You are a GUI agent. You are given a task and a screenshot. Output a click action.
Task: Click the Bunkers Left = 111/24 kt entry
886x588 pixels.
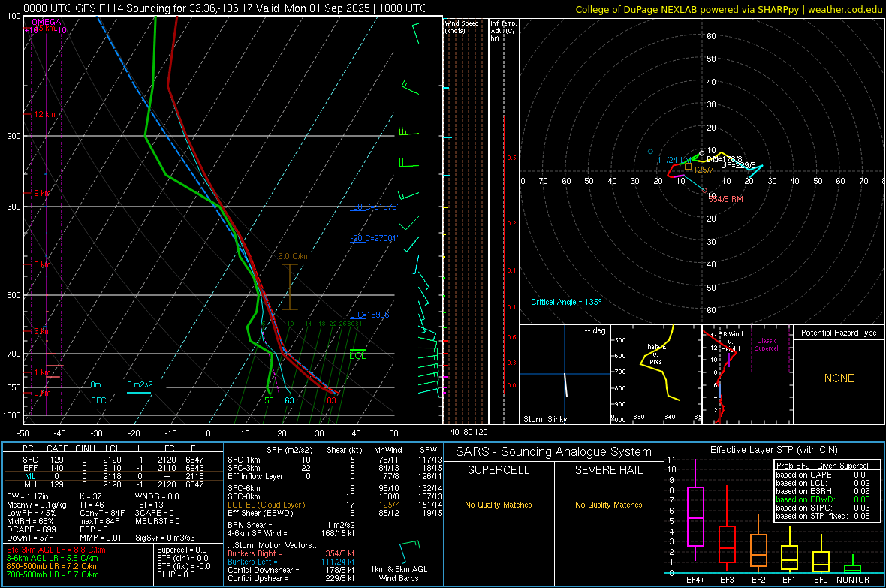(x=291, y=562)
